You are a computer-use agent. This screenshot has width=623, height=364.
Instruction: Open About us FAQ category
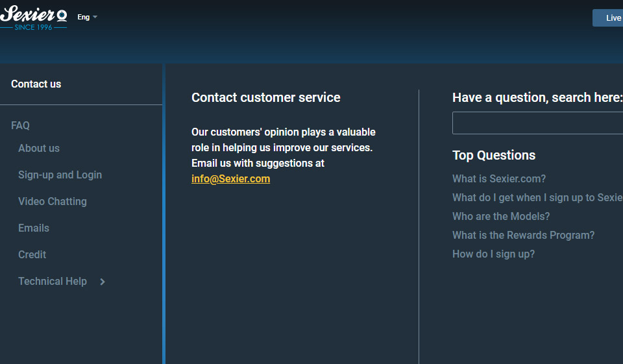[39, 148]
